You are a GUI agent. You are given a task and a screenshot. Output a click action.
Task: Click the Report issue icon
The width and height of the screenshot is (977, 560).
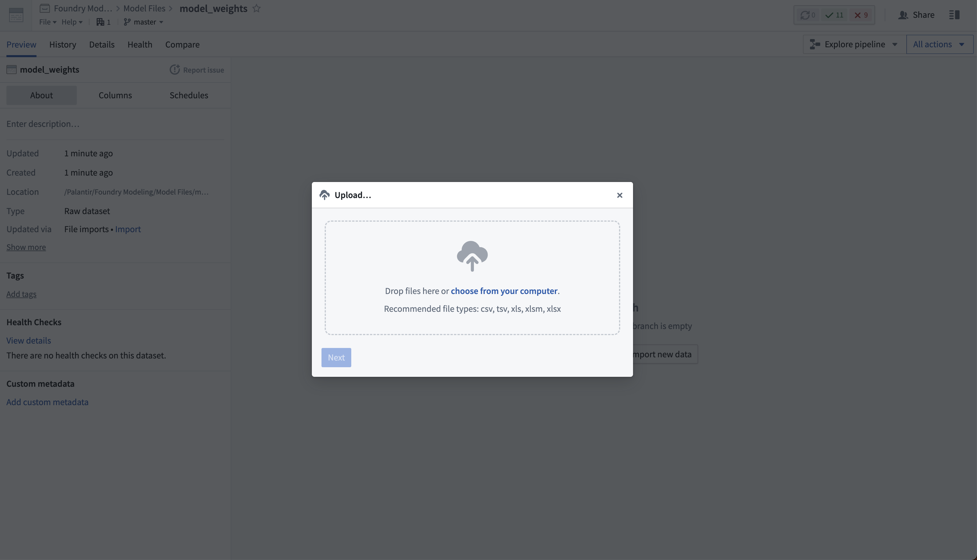pos(175,70)
